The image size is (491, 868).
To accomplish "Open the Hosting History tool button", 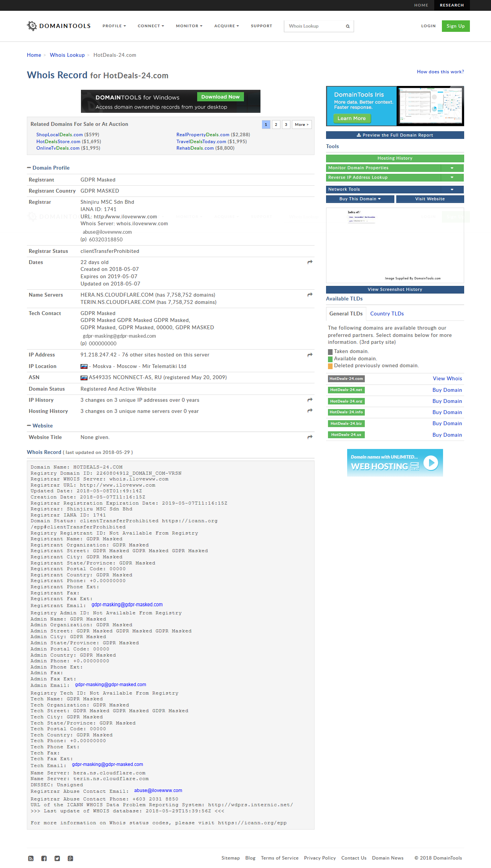I will pos(395,158).
